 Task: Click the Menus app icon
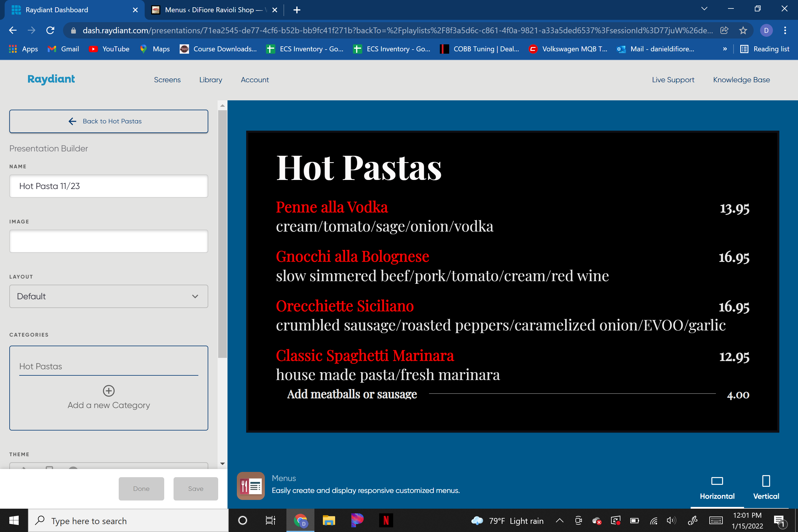coord(250,486)
